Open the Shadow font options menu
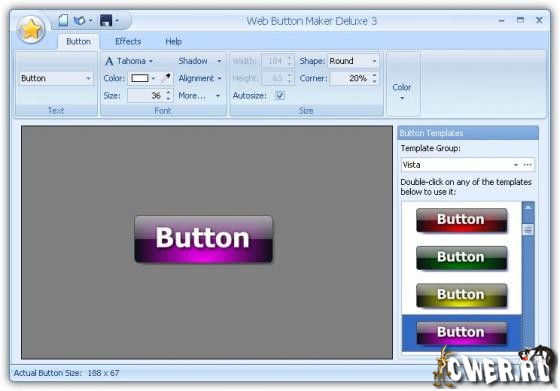 pos(200,61)
